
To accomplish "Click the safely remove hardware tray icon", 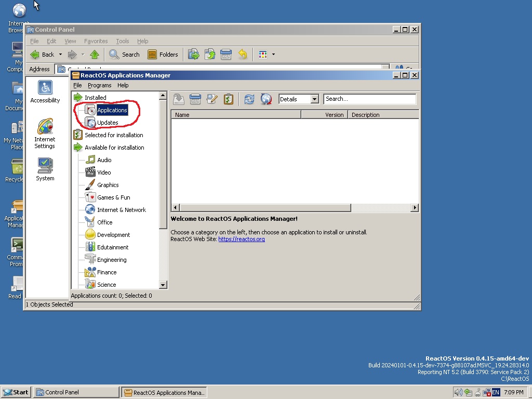I will (468, 393).
